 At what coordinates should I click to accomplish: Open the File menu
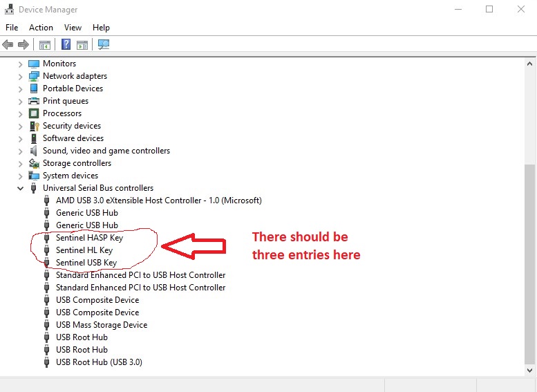click(12, 28)
